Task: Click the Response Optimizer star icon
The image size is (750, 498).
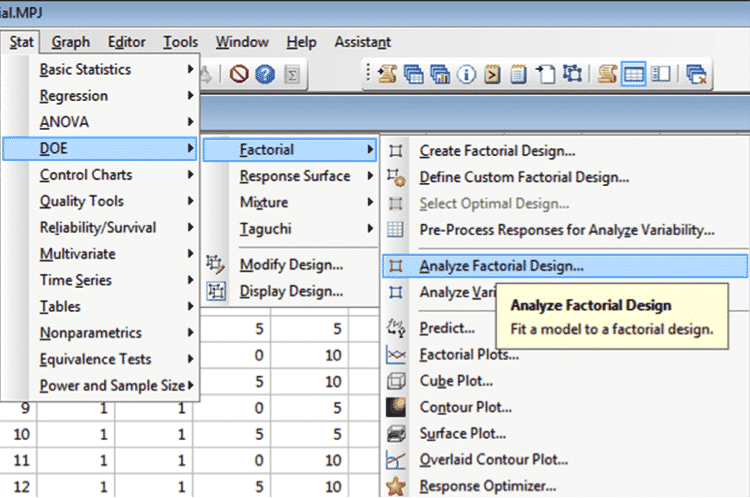Action: click(x=396, y=487)
